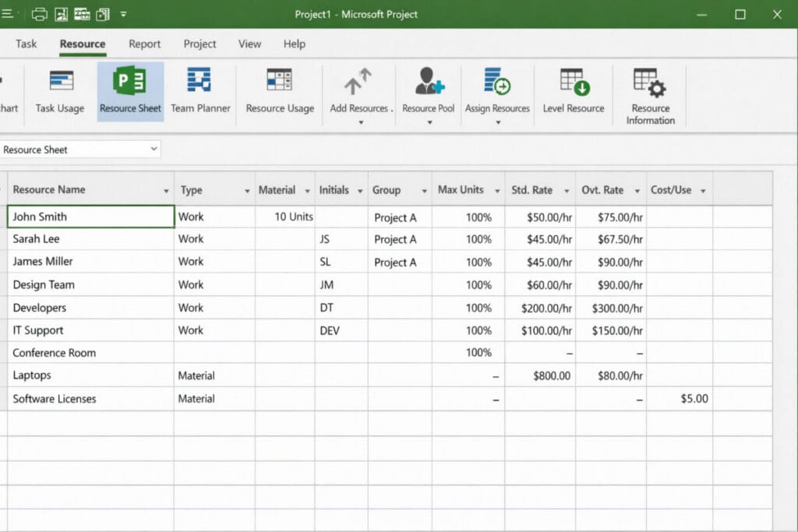Click the DEV initials cell
The image size is (798, 532).
[x=341, y=330]
